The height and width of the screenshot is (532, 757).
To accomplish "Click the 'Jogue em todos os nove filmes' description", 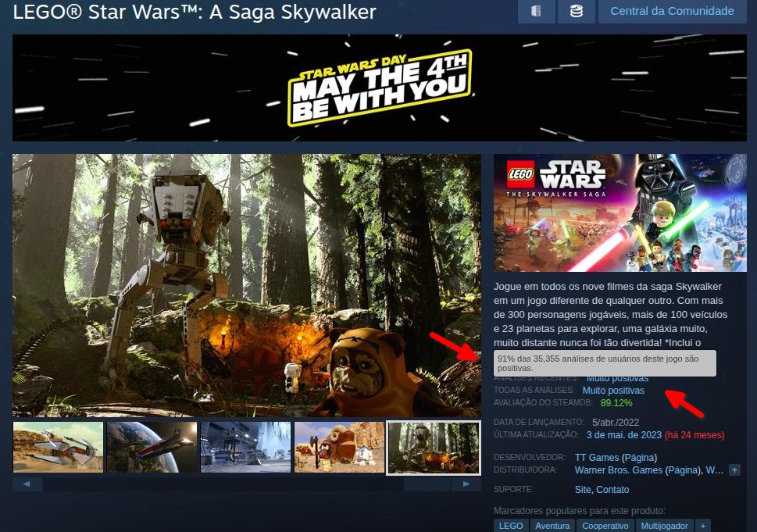I will [611, 314].
